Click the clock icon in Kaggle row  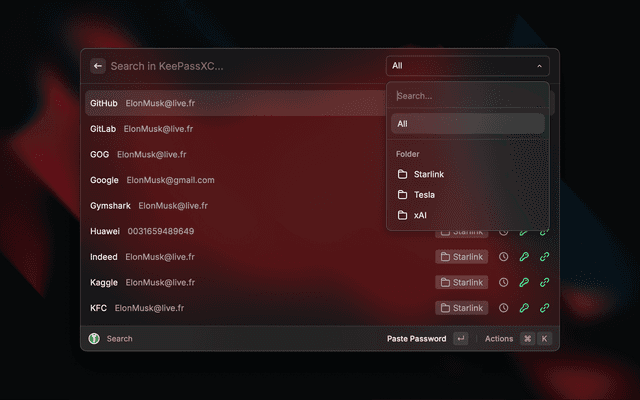[504, 282]
